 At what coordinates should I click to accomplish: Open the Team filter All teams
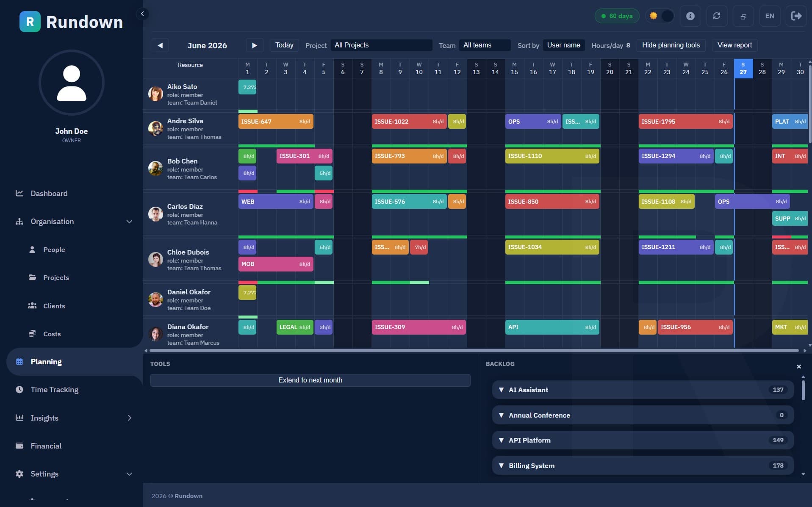tap(485, 45)
